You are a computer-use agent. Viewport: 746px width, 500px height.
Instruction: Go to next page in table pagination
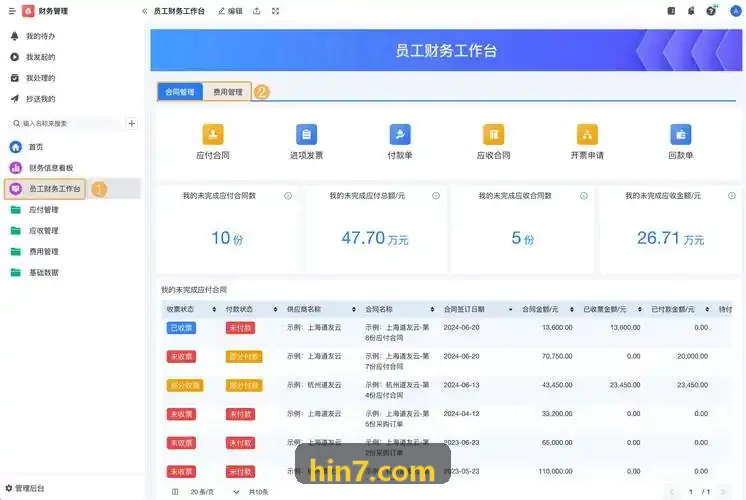coord(723,492)
